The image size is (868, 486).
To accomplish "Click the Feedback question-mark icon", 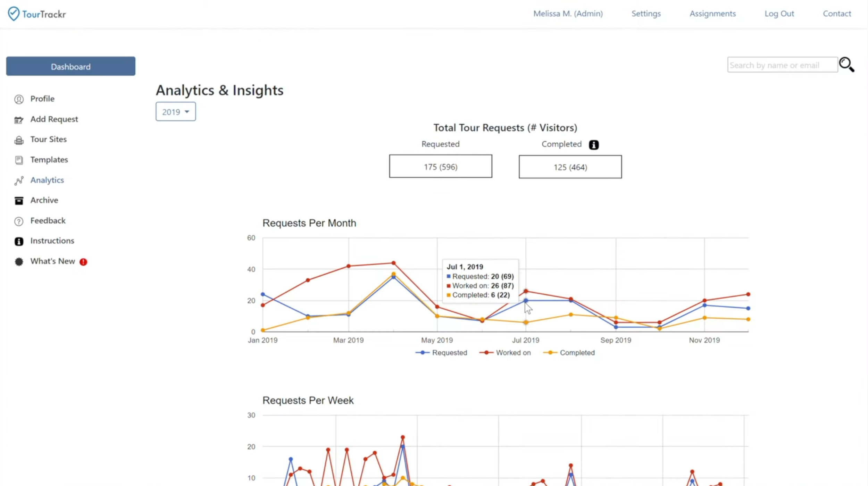I will 19,221.
